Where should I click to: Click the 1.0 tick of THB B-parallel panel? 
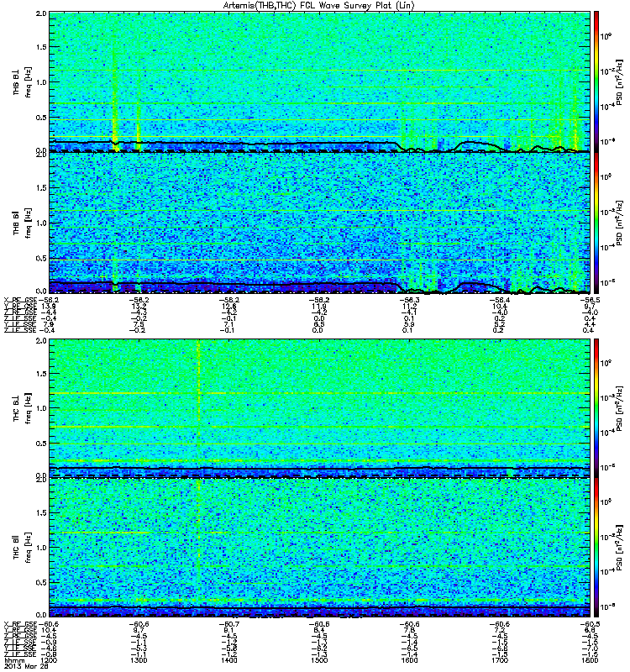(41, 223)
